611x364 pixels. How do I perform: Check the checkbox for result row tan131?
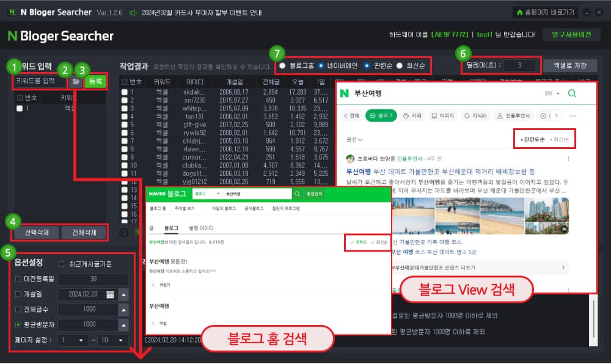(x=124, y=117)
